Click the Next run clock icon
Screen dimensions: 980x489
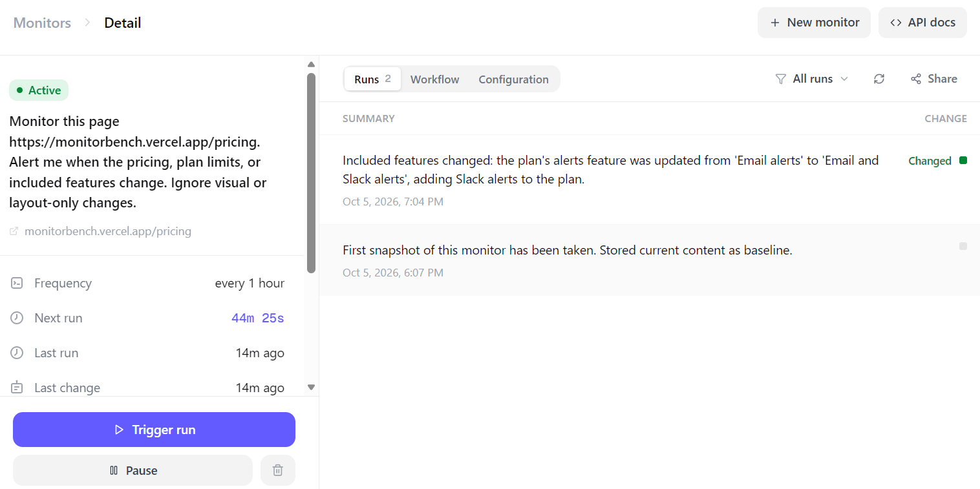pyautogui.click(x=17, y=318)
